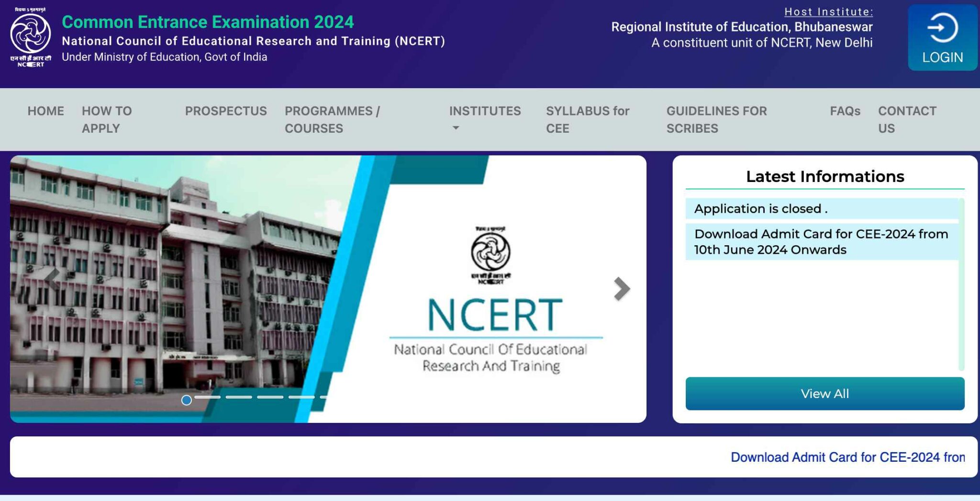Viewport: 980px width, 501px height.
Task: Select the first carousel indicator dot
Action: (187, 400)
